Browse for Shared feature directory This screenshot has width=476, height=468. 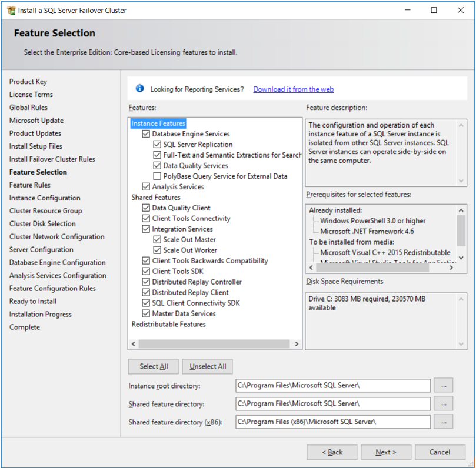(x=444, y=404)
